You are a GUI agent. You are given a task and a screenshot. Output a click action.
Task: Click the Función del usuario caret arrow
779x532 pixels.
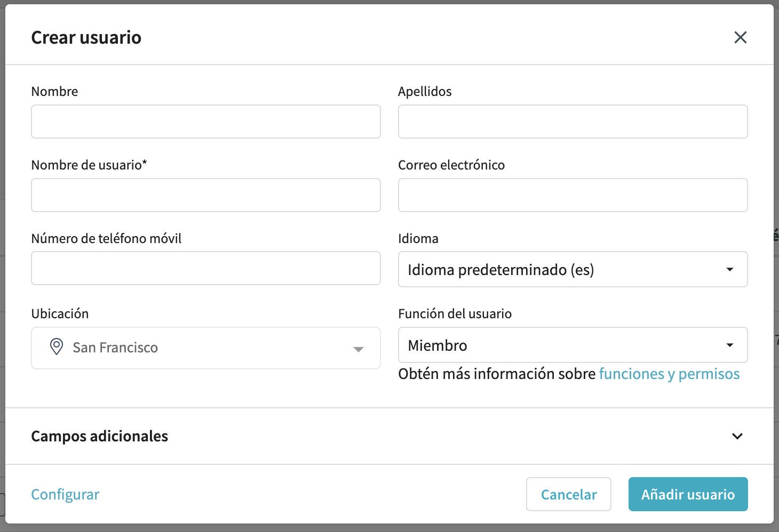pyautogui.click(x=729, y=345)
